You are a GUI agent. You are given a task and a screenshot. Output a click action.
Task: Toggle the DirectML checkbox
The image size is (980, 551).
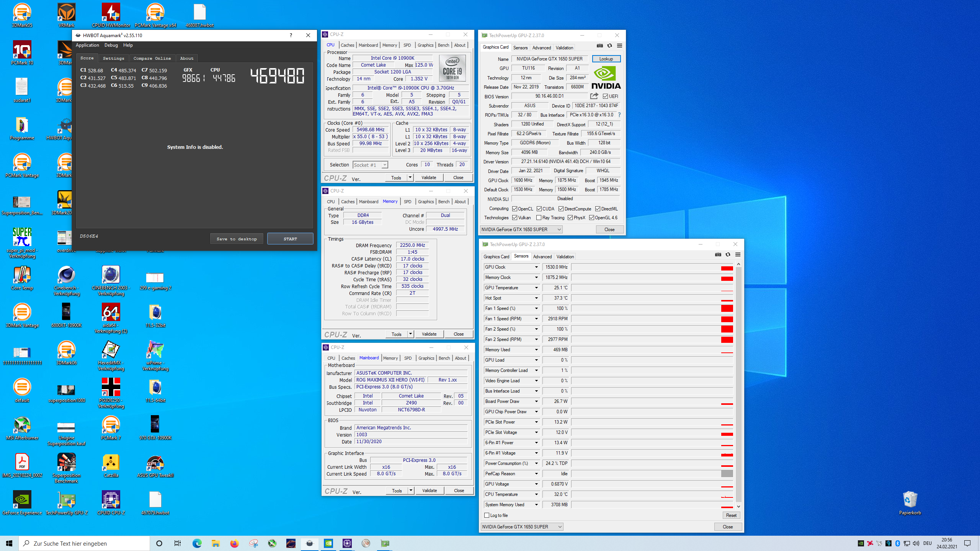(x=598, y=209)
